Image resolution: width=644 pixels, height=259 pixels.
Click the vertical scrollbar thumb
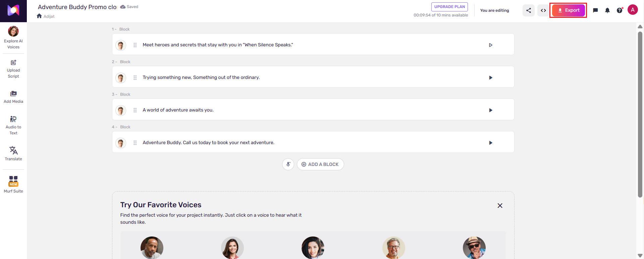[x=640, y=114]
